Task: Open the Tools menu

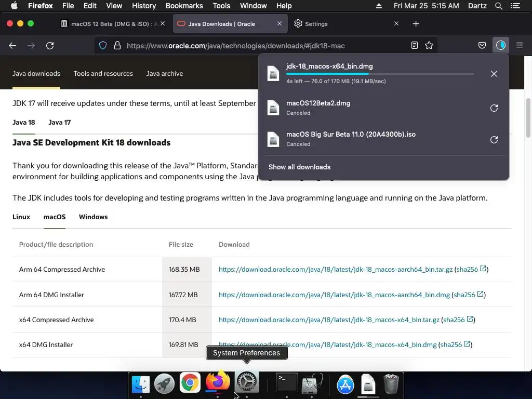Action: [221, 6]
